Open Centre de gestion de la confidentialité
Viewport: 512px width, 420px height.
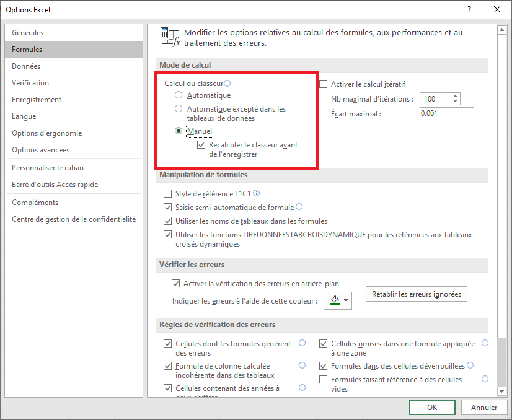pos(74,219)
